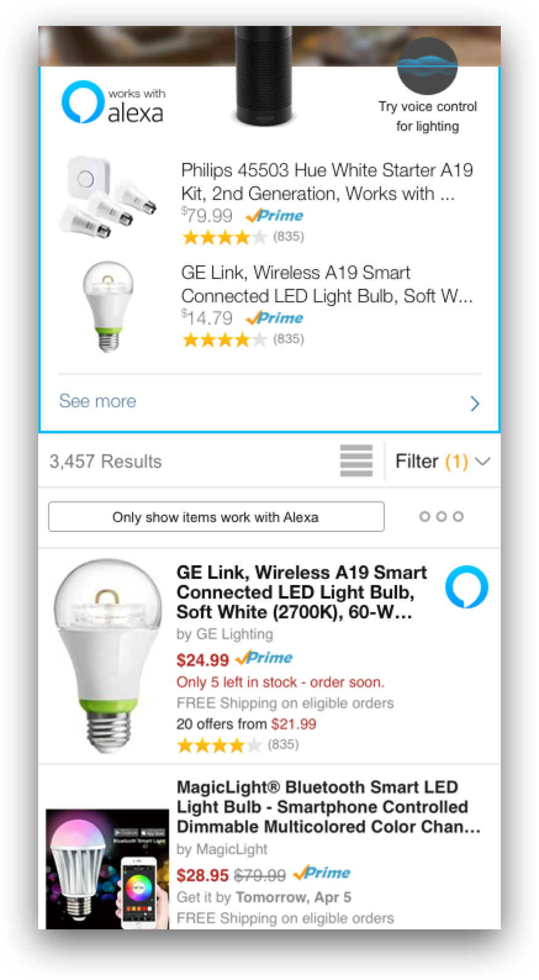Select Philips Hue starter kit thumbnail

pos(108,197)
